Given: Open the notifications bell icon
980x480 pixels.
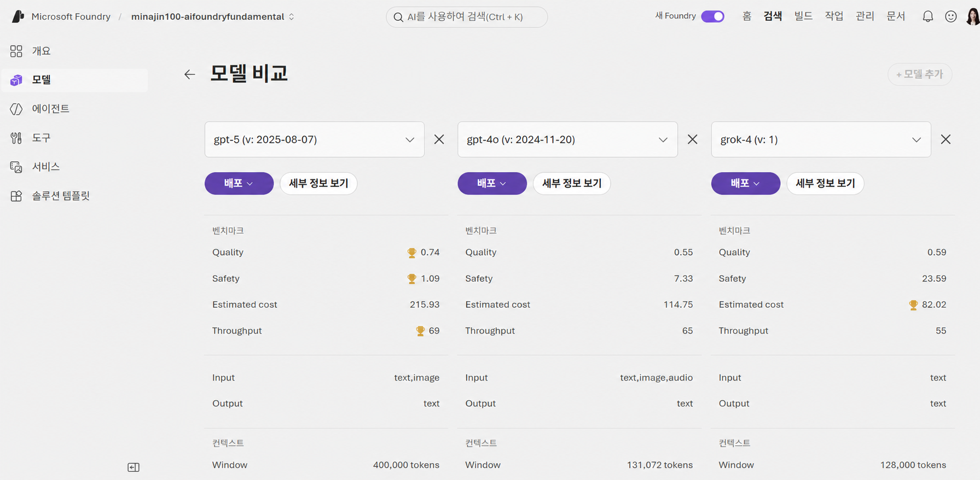Looking at the screenshot, I should click(x=927, y=16).
